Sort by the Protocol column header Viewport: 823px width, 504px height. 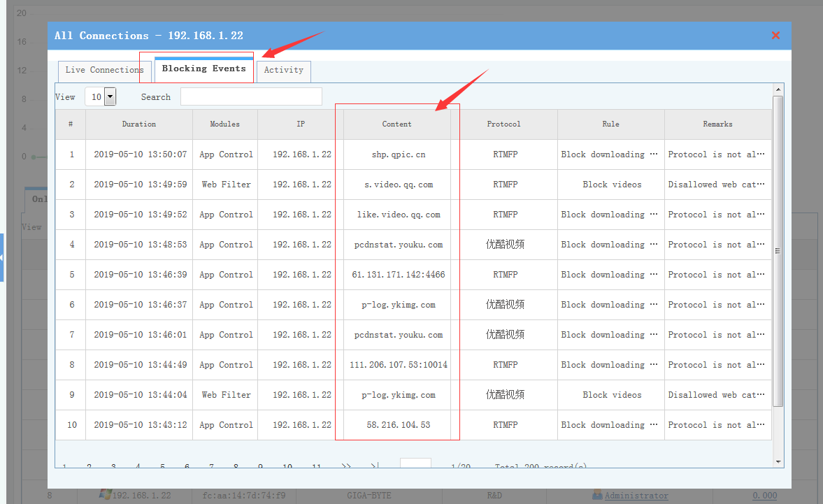(504, 124)
